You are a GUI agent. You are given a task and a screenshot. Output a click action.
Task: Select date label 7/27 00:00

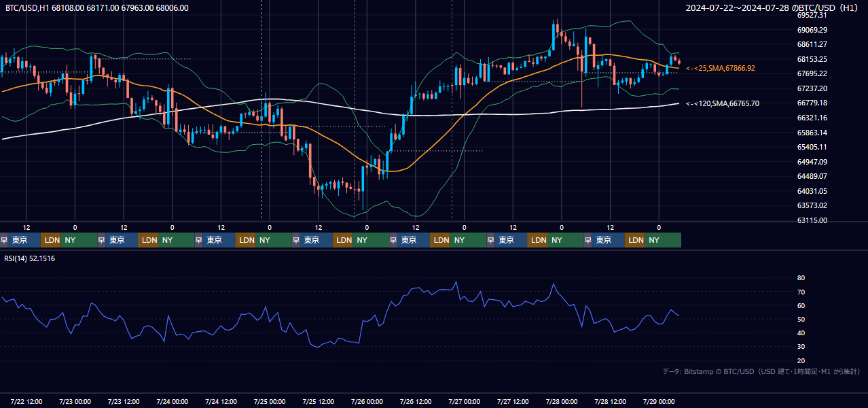(x=465, y=401)
